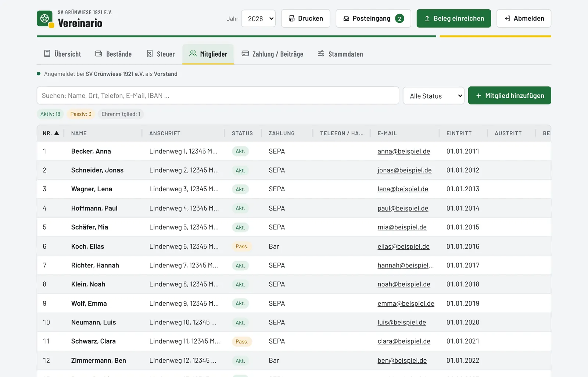Click the Übersicht tab icon
Screen dimensions: 588x377
[x=47, y=54]
